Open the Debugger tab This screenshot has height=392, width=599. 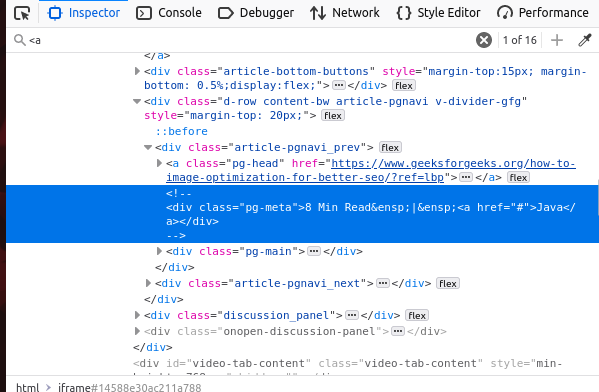(x=256, y=13)
